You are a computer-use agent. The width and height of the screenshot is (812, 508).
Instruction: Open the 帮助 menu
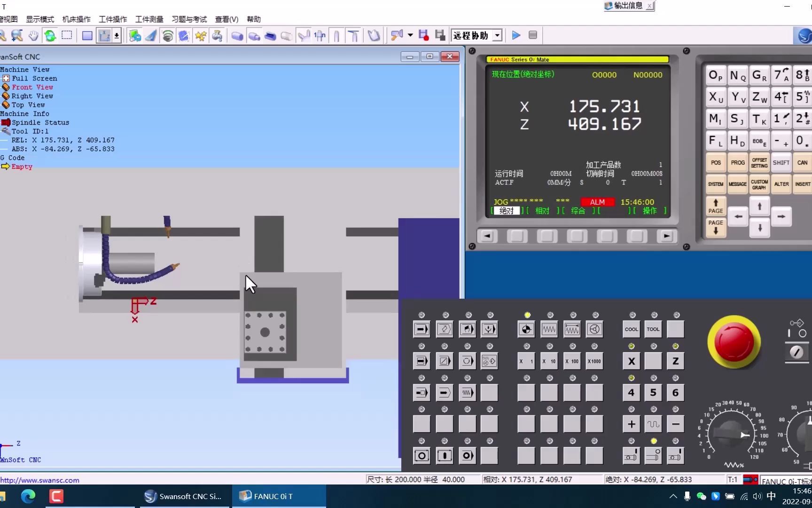(x=254, y=19)
